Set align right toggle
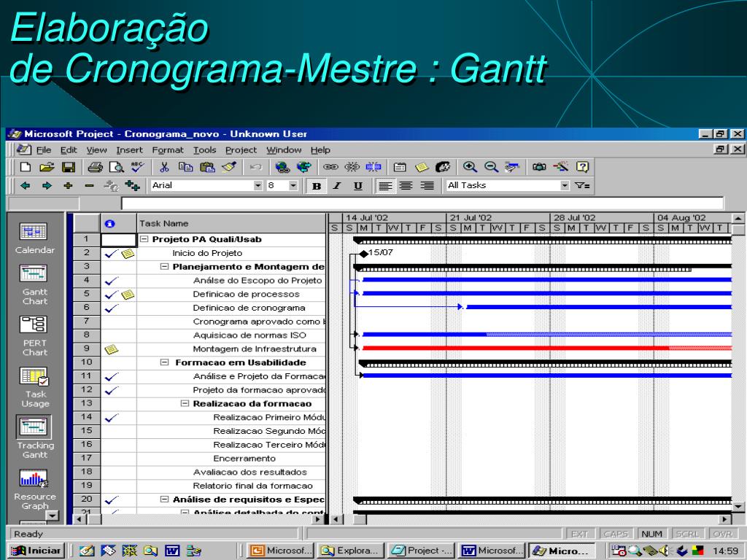 [427, 186]
